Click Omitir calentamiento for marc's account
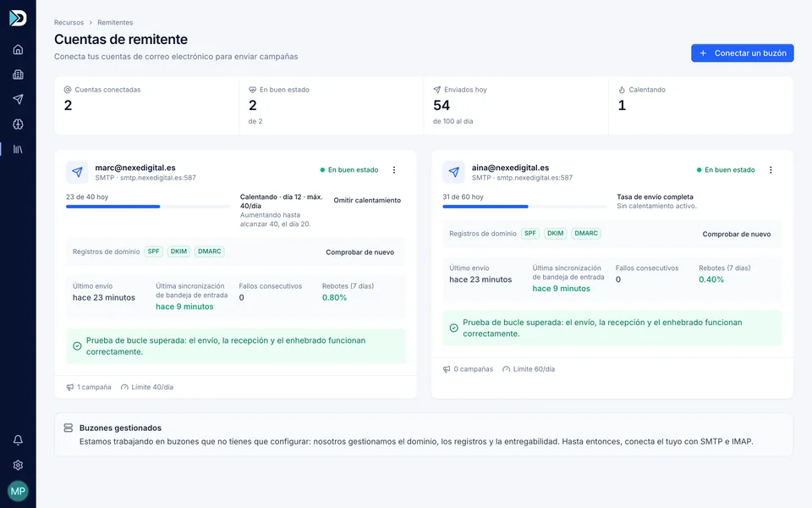 [367, 200]
